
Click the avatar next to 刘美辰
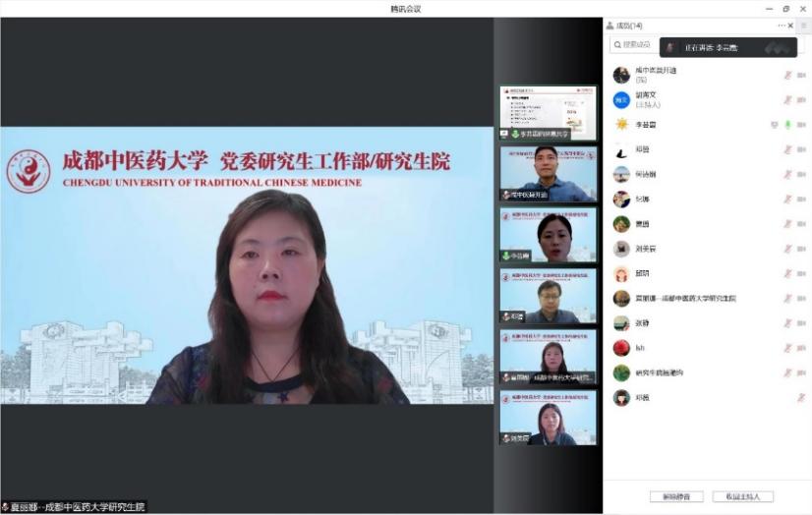(621, 249)
